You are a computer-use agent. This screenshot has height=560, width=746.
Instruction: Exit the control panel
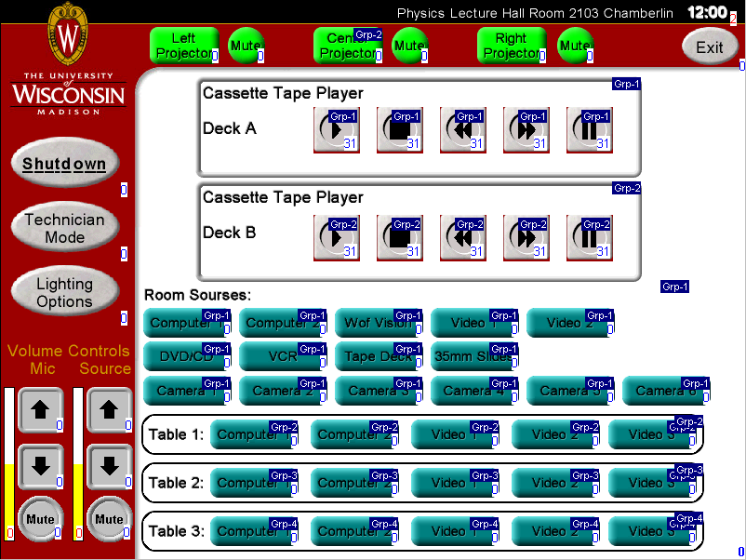coord(709,47)
